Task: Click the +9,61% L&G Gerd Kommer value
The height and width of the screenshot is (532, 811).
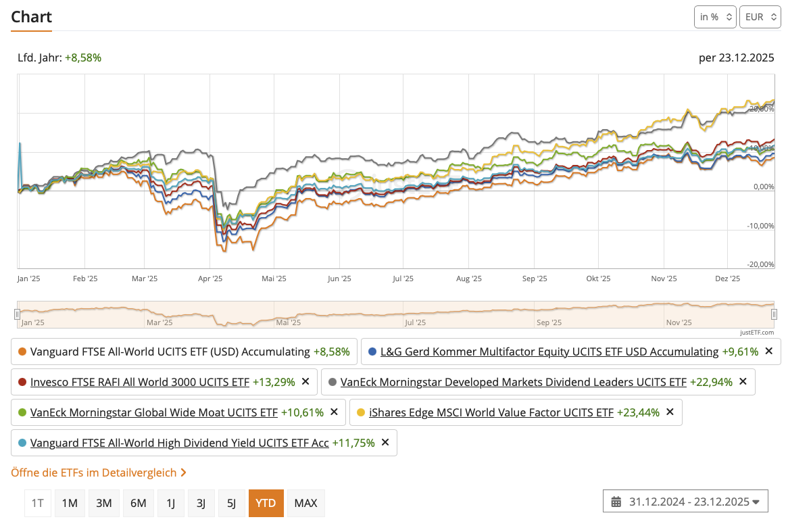Action: [740, 352]
